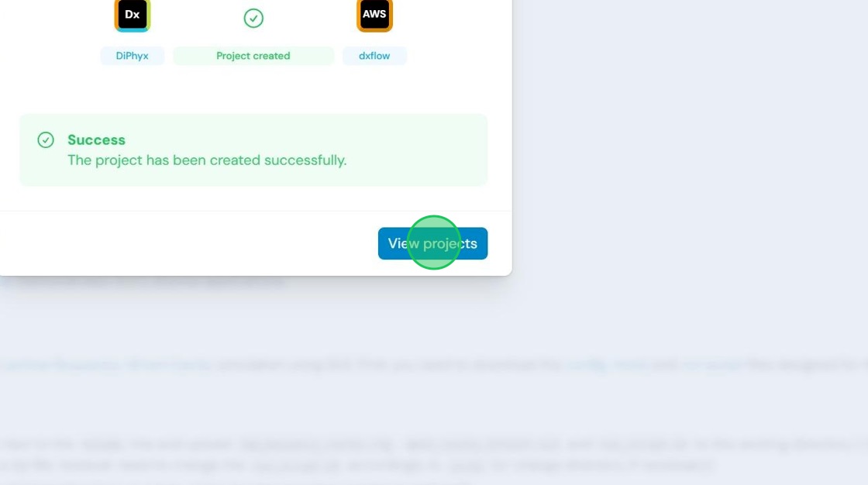The image size is (868, 485).
Task: Click green checkmark above Project created
Action: point(253,19)
